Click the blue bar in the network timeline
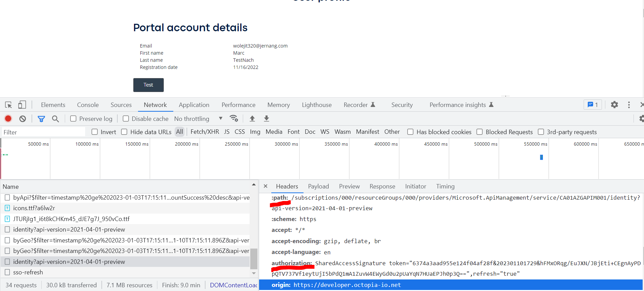This screenshot has height=291, width=644. coord(542,157)
